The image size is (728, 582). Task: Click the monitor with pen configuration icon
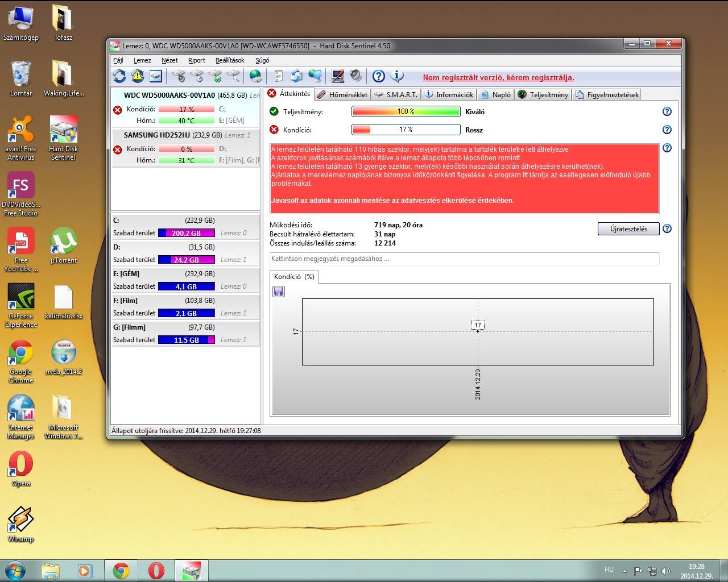click(338, 76)
